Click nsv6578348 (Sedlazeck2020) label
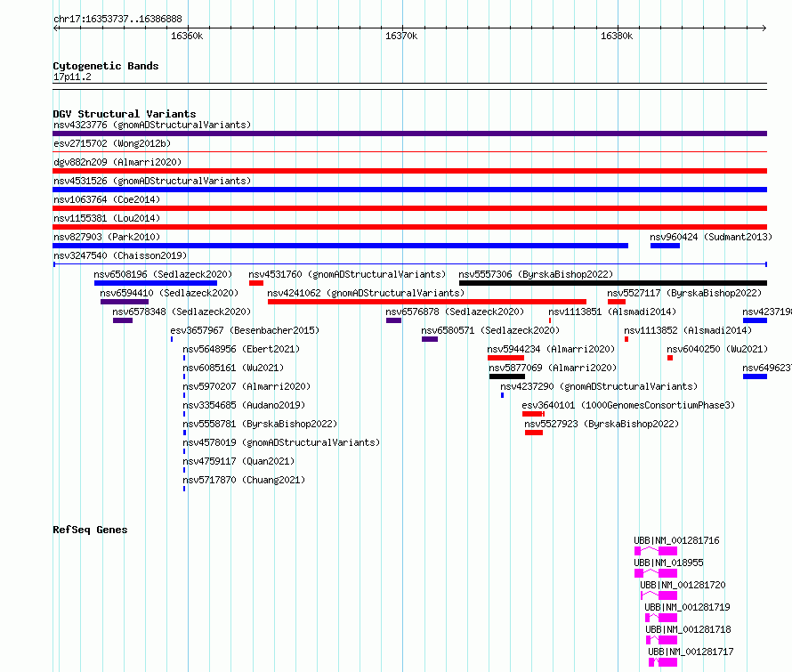Viewport: 792px width, 672px height. (182, 312)
